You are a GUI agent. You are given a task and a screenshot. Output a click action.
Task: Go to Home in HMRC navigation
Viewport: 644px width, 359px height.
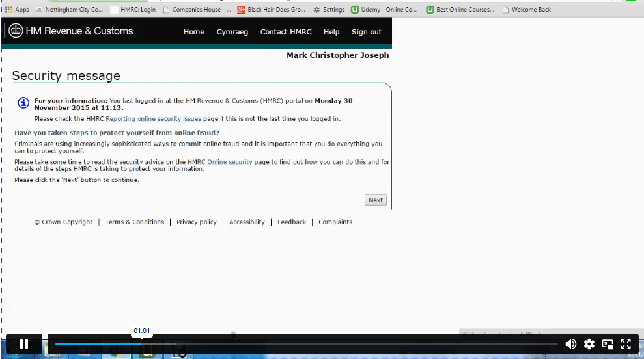click(194, 32)
